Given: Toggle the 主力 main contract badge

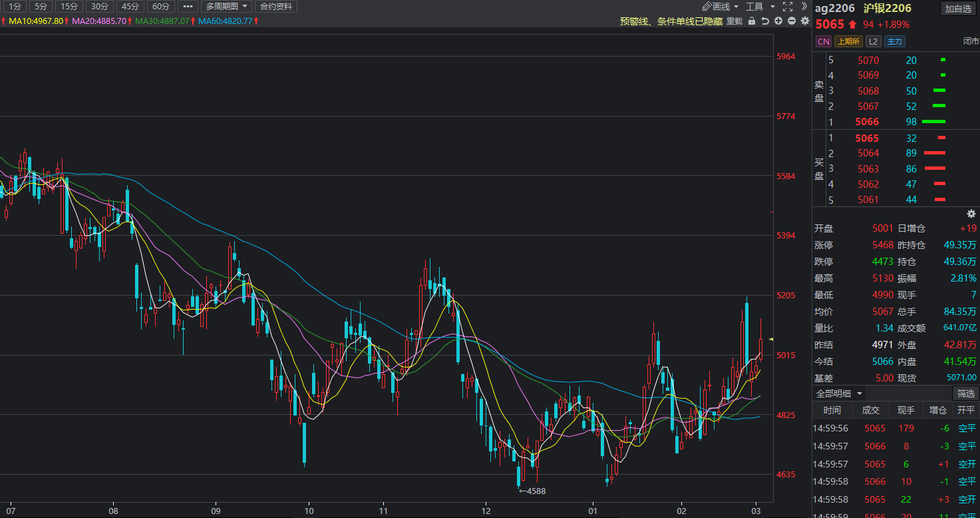Looking at the screenshot, I should (894, 41).
